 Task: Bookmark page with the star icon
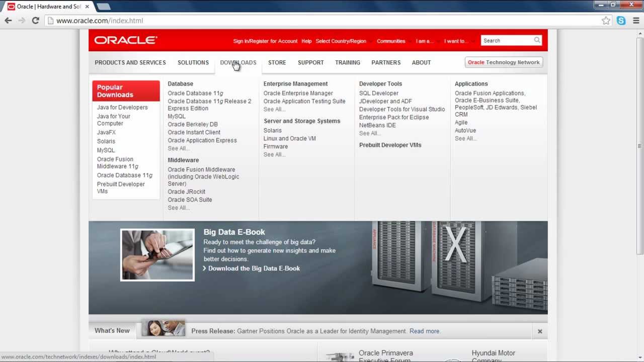click(x=606, y=21)
